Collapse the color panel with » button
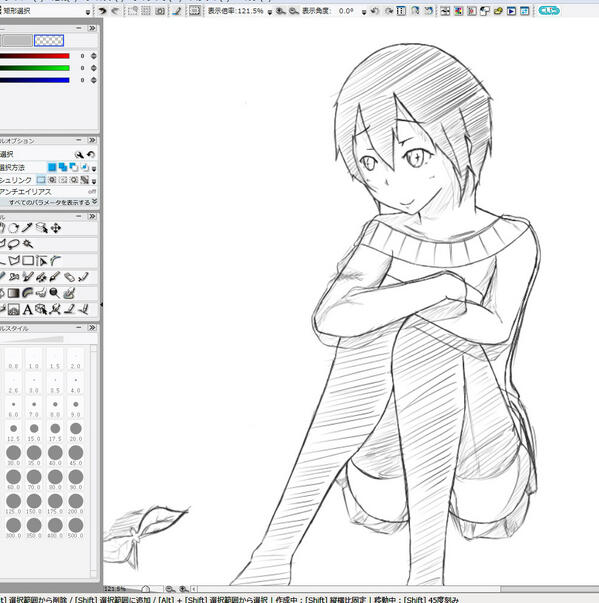 point(92,28)
